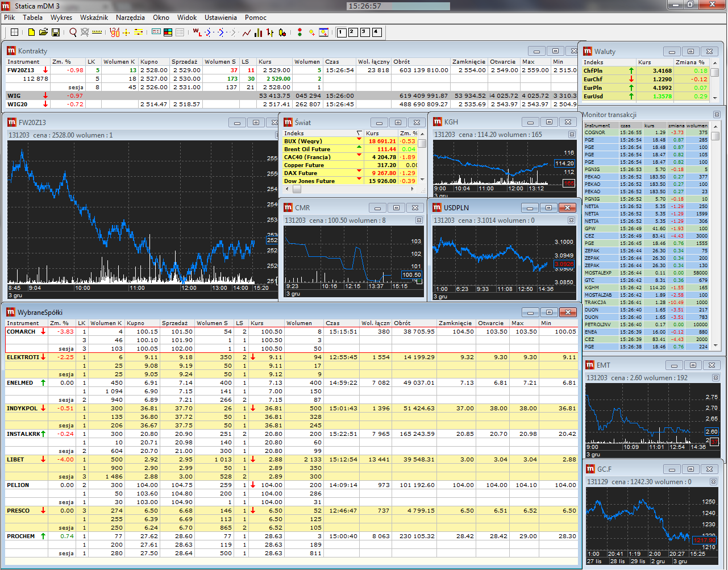Screen dimensions: 728x570
Task: Click the second blue arrows toolbar icon
Action: pos(221,32)
